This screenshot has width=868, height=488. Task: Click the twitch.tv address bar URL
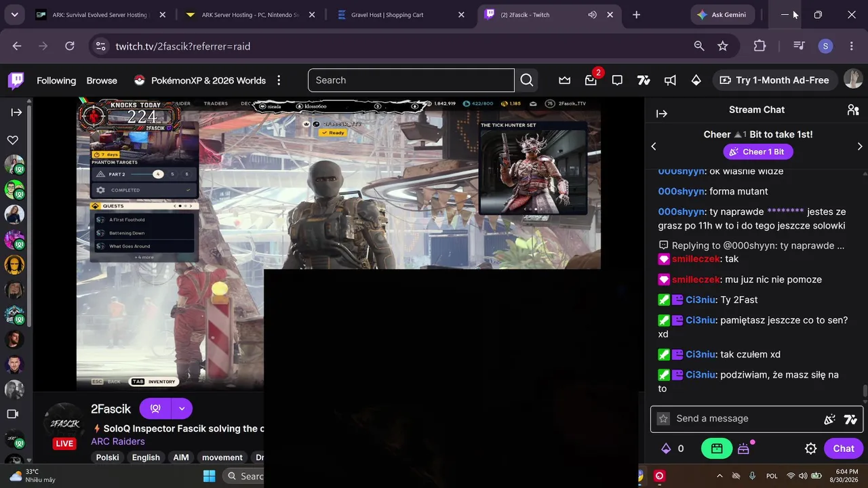click(x=183, y=46)
